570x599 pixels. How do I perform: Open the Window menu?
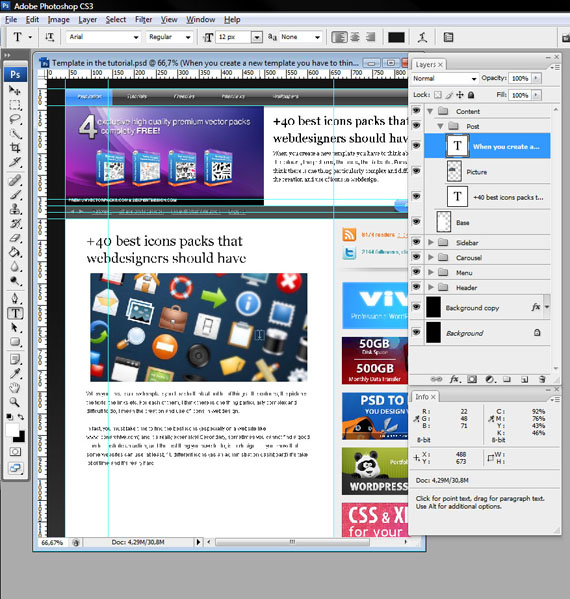coord(201,19)
